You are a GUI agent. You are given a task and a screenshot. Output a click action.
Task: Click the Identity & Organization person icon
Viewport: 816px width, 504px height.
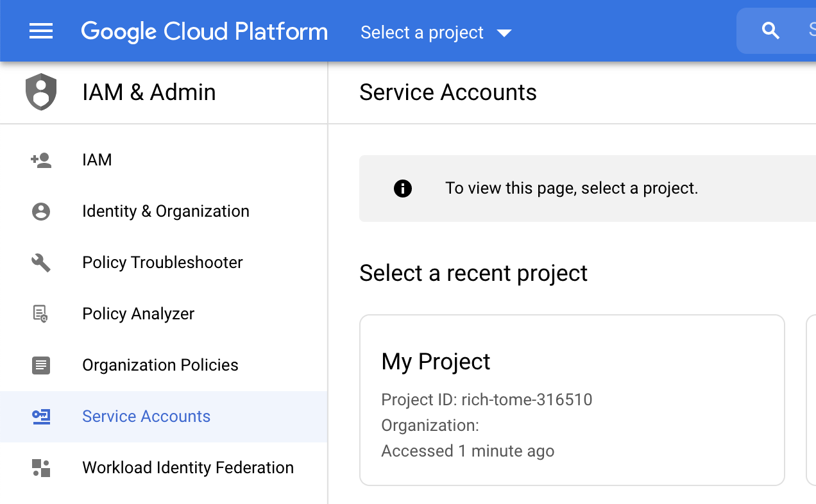41,211
